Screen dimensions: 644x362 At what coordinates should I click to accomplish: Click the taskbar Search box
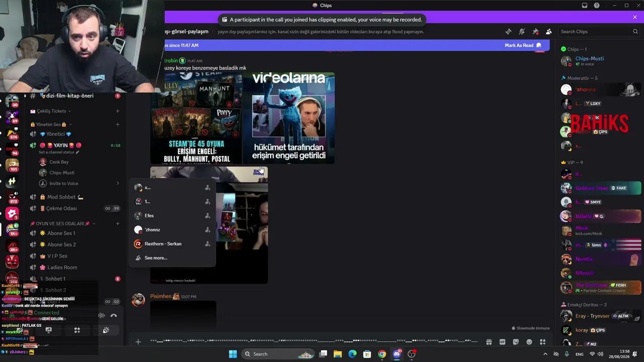click(278, 354)
